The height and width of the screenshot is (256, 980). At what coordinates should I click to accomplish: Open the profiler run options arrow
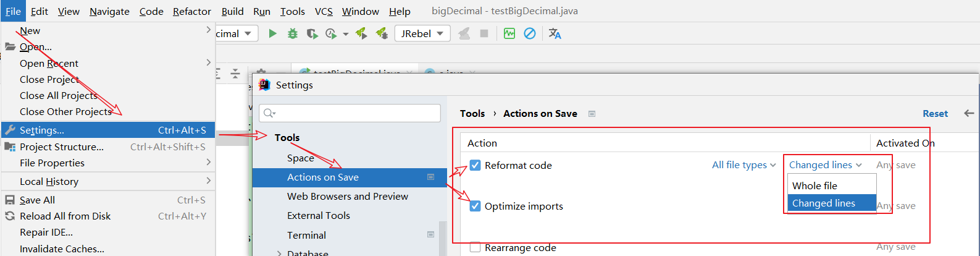pos(346,34)
